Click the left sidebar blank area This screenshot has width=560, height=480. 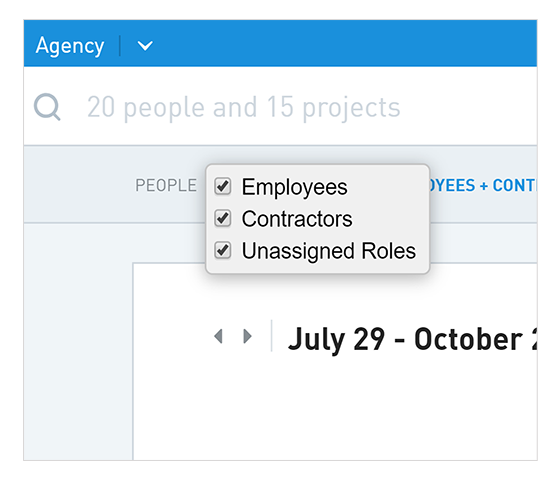78,342
